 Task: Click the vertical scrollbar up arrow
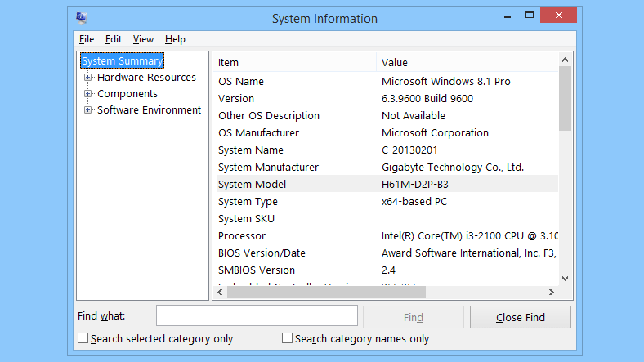point(565,60)
